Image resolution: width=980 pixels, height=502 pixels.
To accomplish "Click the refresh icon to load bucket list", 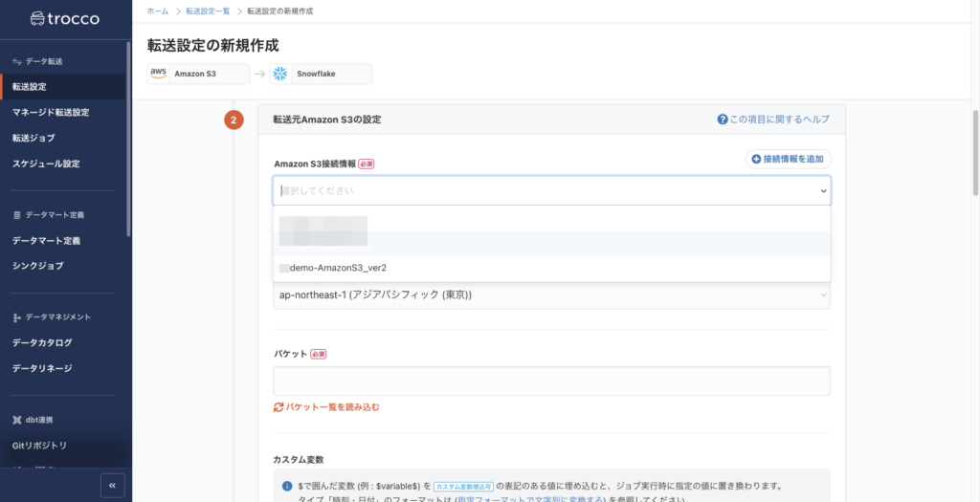I will pos(278,407).
